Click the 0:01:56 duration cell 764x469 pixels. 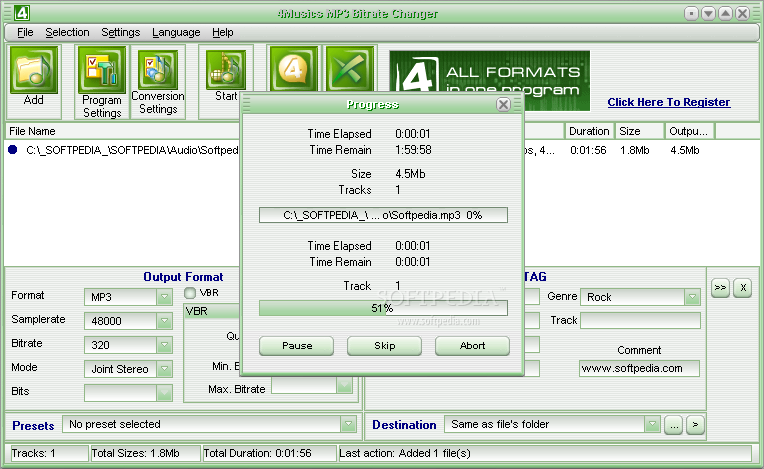(x=588, y=150)
